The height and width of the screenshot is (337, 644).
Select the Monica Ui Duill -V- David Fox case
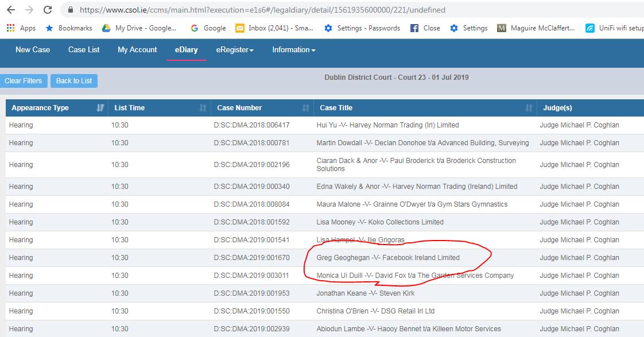click(415, 276)
